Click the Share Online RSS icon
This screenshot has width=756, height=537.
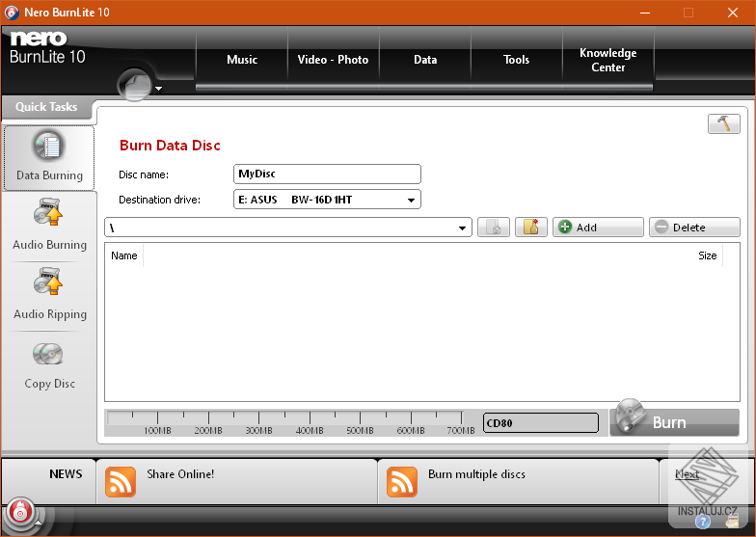120,482
